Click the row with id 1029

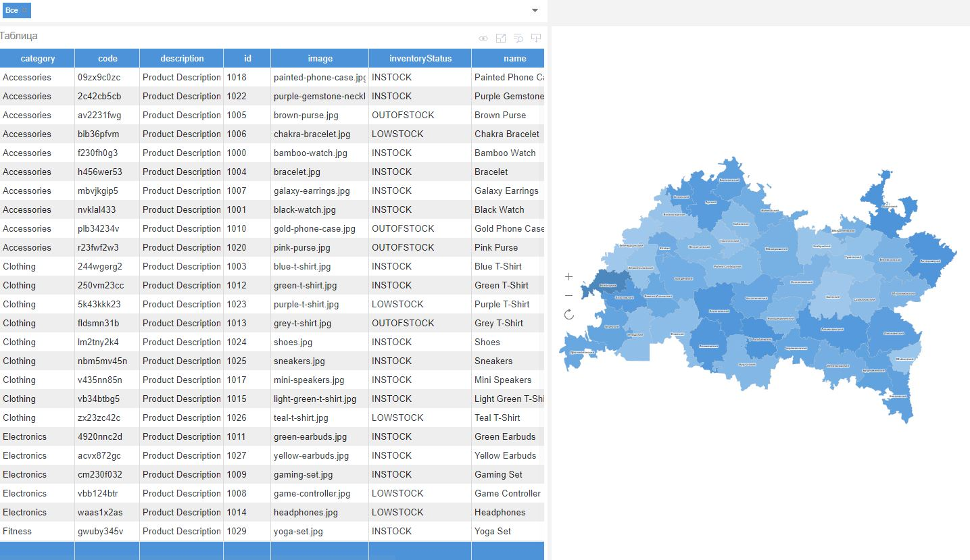(x=237, y=532)
